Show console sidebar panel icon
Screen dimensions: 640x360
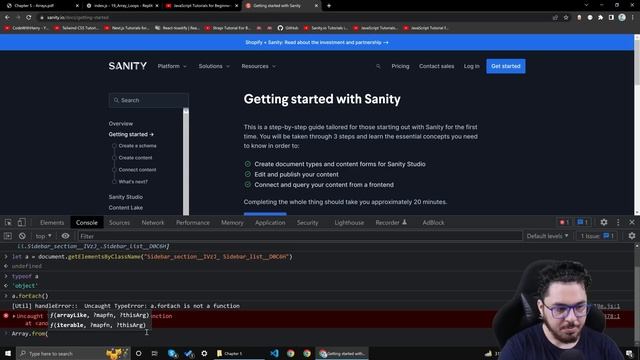(8, 236)
